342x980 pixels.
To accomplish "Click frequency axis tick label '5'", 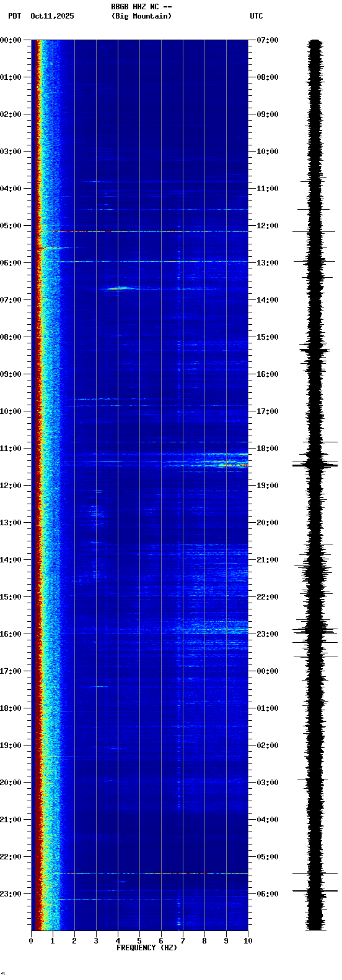I will click(x=139, y=941).
